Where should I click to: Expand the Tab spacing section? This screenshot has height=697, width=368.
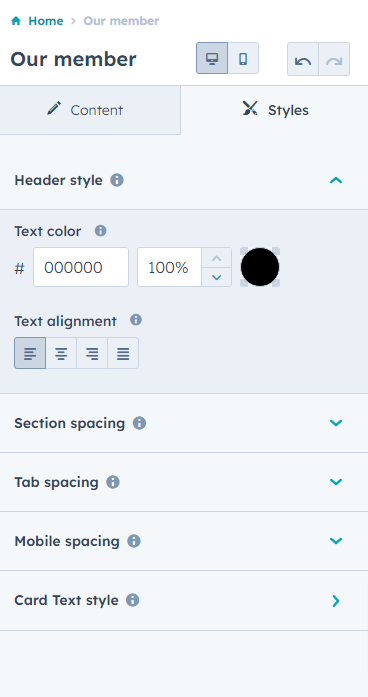click(x=336, y=482)
